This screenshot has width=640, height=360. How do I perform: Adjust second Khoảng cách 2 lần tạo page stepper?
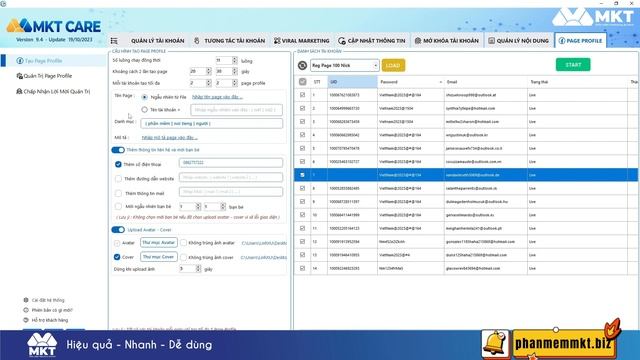click(x=235, y=71)
